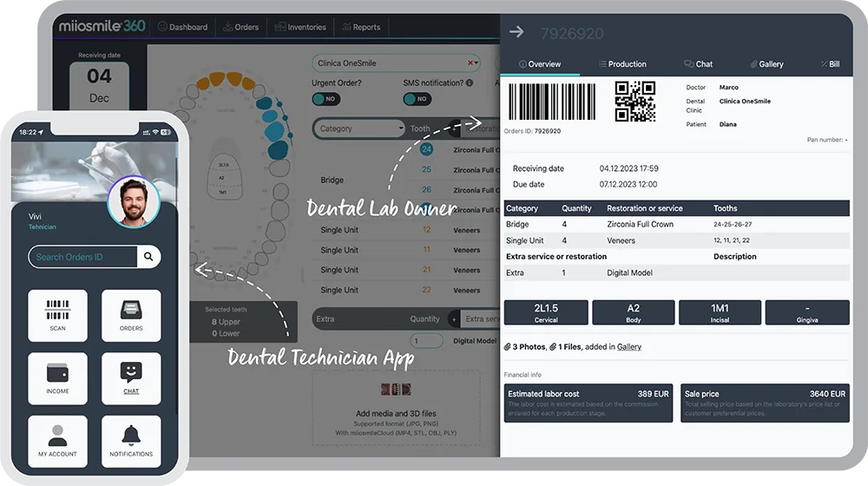The height and width of the screenshot is (486, 868).
Task: Open the Clinica OneSmile clinic dropdown
Action: (396, 63)
